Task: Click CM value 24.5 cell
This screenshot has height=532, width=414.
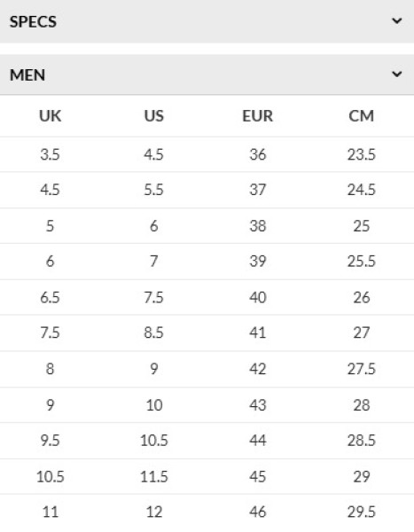Action: (362, 190)
